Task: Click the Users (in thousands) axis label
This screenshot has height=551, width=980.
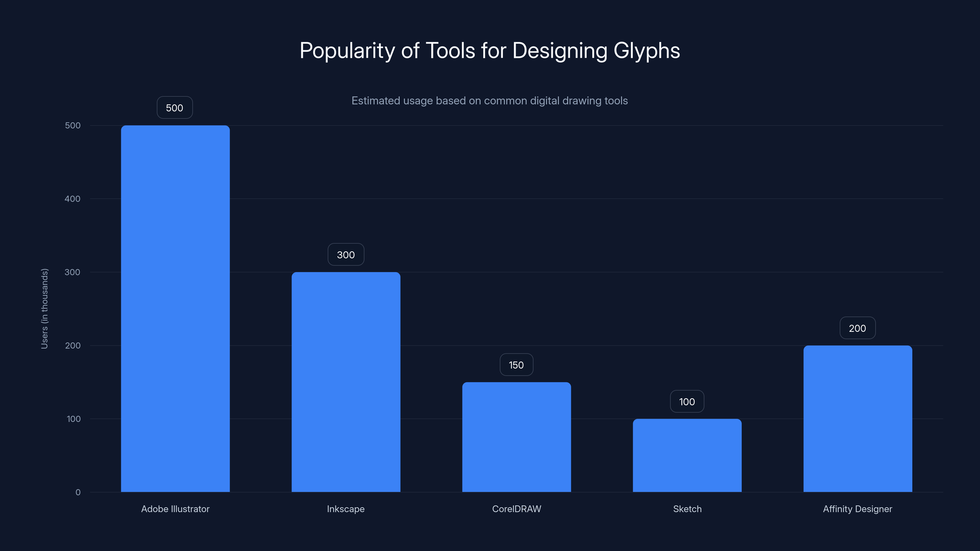Action: (x=44, y=308)
